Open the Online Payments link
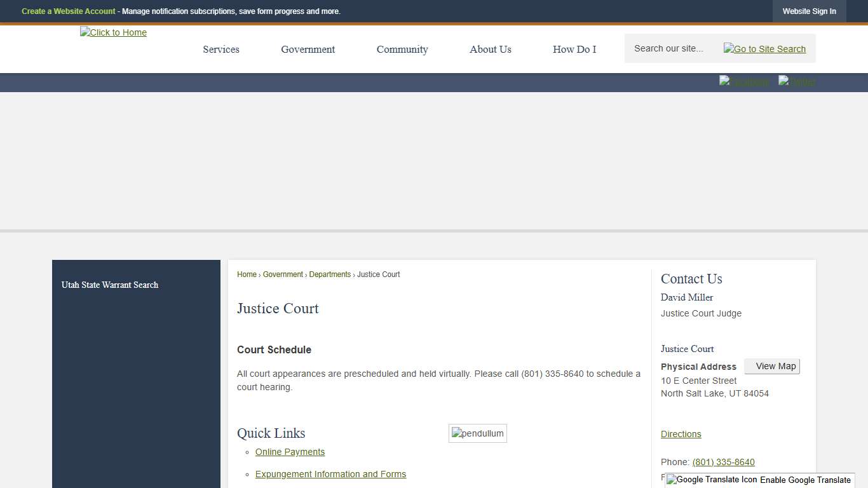The width and height of the screenshot is (868, 488). click(x=290, y=452)
